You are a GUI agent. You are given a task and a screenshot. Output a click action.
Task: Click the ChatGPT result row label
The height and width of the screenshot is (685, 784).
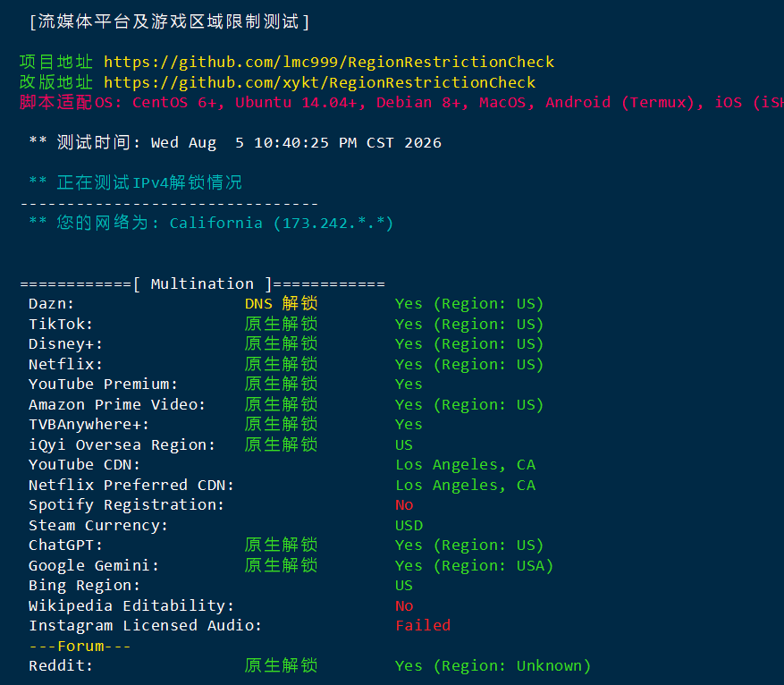(65, 545)
